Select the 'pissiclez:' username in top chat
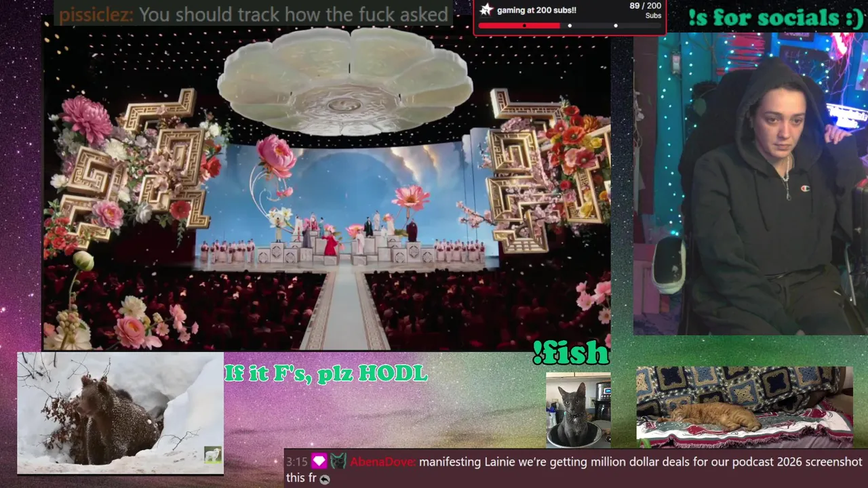Image resolution: width=868 pixels, height=488 pixels. point(96,14)
